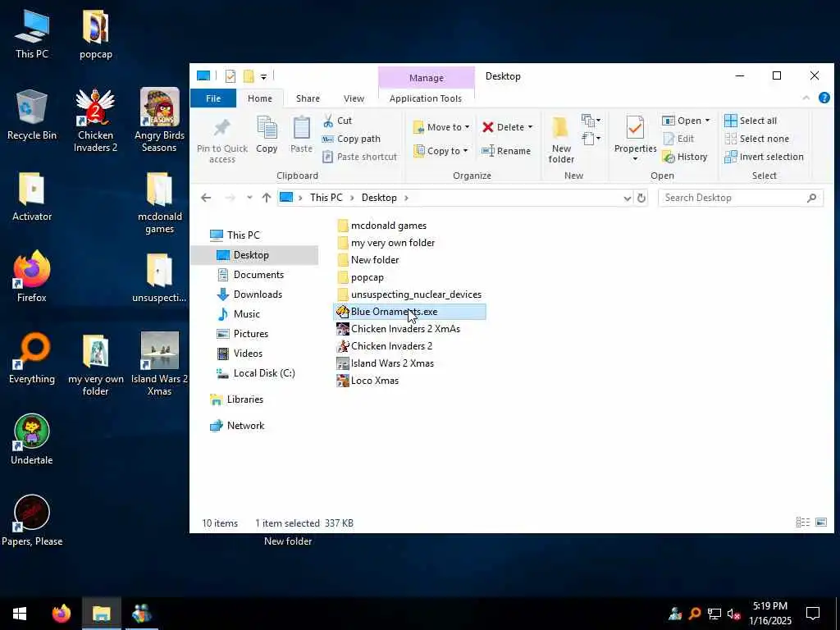Click the quick access Properties checkmark icon

point(231,76)
